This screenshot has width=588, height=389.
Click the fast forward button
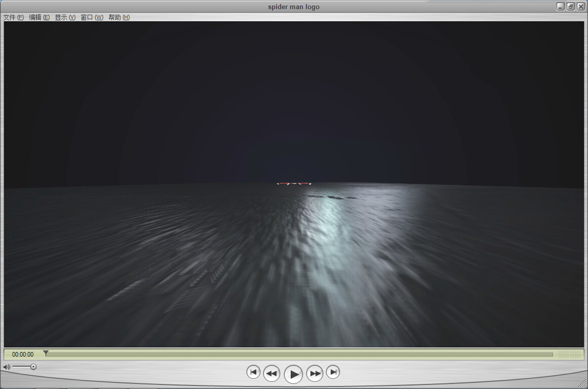(x=315, y=373)
